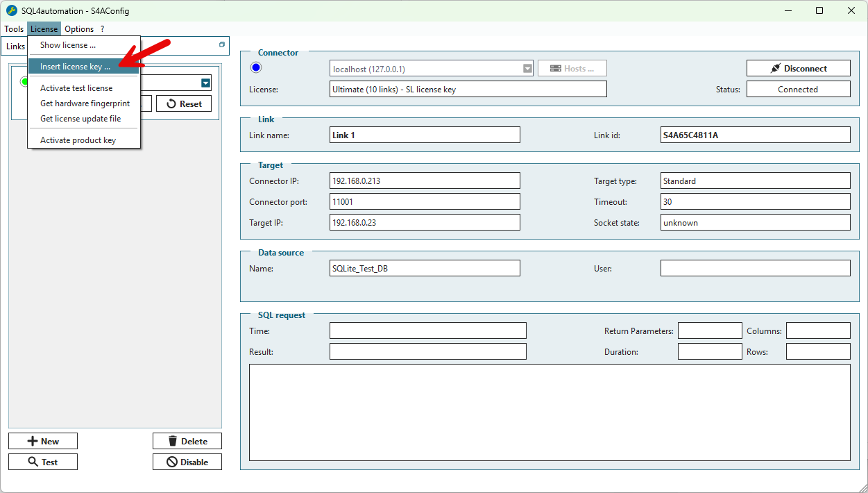Click the Data source Name field SQLite_Test_DB
The image size is (868, 493).
pos(425,268)
